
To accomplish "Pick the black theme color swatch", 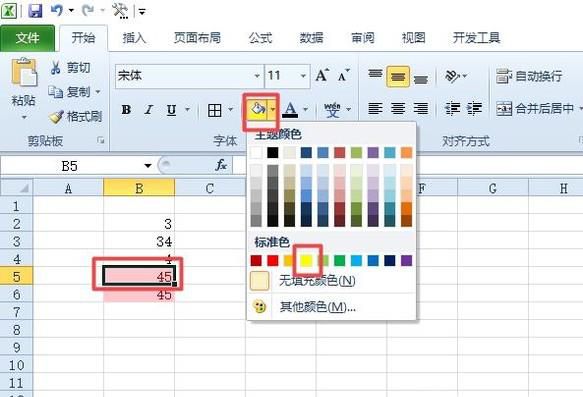I will [273, 152].
